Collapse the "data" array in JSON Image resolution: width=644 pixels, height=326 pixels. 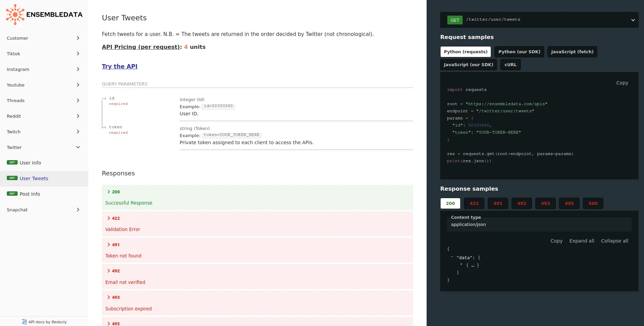click(x=452, y=257)
